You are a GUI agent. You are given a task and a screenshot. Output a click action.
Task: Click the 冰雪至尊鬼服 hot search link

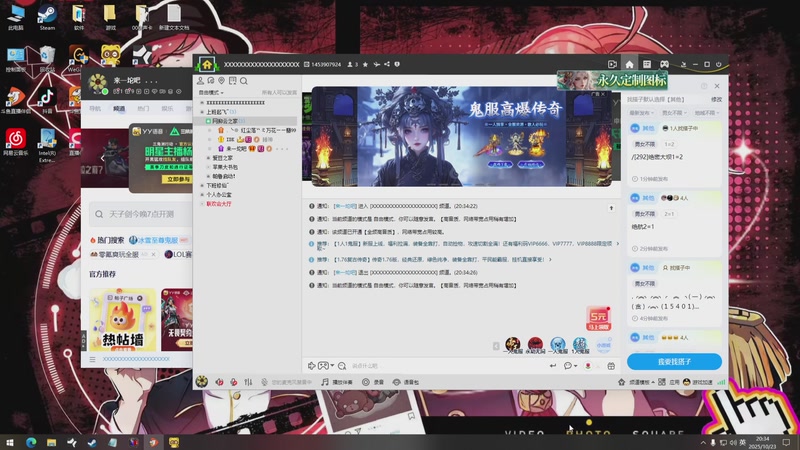tap(157, 240)
